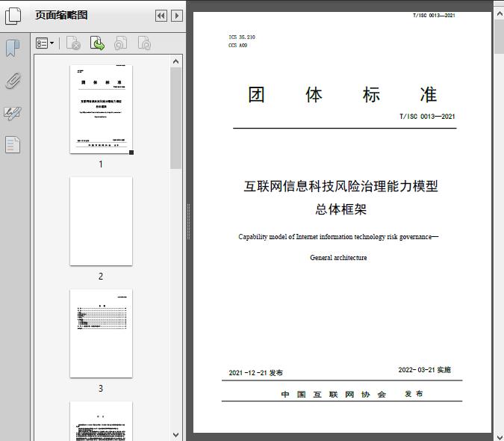Click the English title line Capability model
The width and height of the screenshot is (504, 441).
pyautogui.click(x=338, y=237)
